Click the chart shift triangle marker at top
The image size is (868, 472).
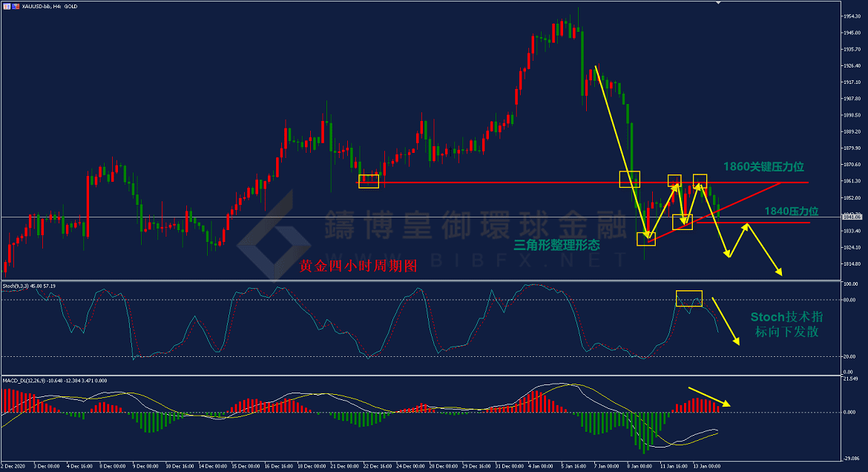717,3
